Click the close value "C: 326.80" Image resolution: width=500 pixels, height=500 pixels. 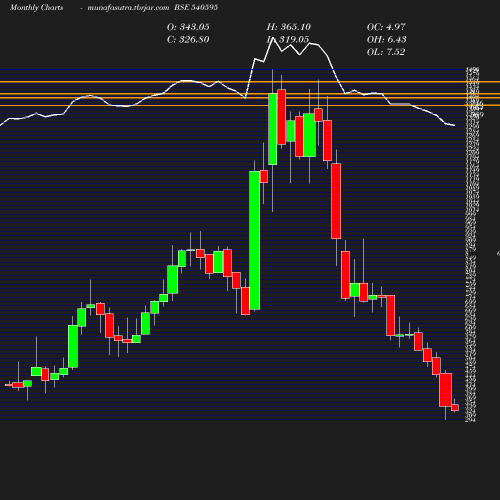[188, 40]
